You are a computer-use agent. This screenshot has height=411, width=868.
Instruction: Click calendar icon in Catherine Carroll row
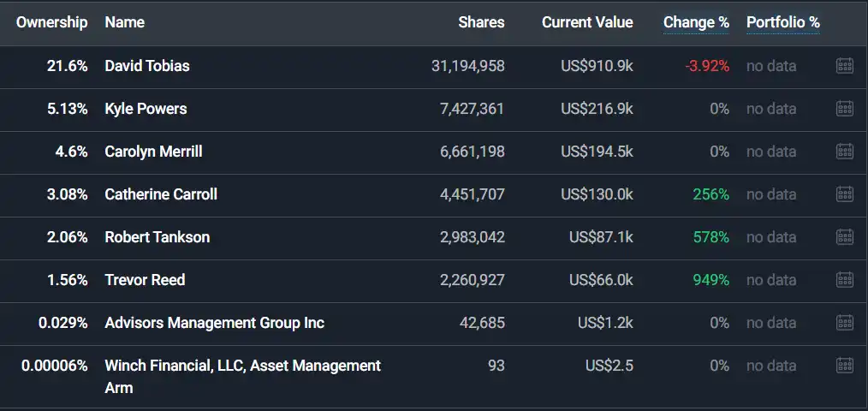pyautogui.click(x=844, y=194)
